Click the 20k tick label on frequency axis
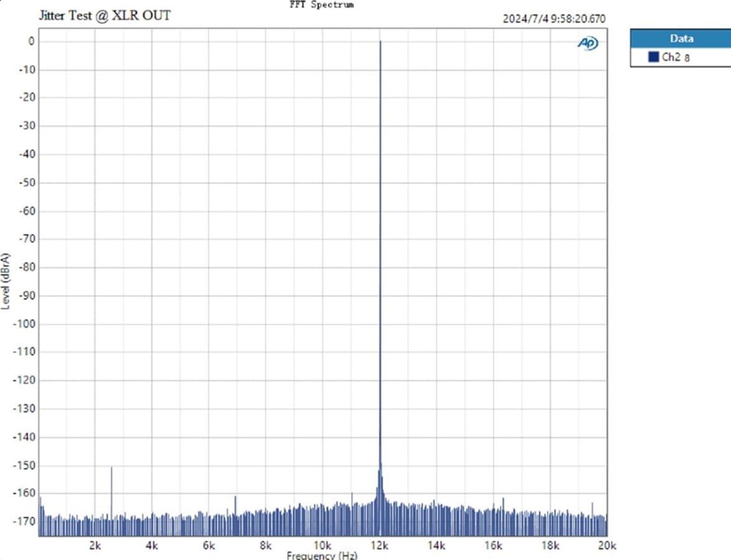This screenshot has width=731, height=560. 607,545
